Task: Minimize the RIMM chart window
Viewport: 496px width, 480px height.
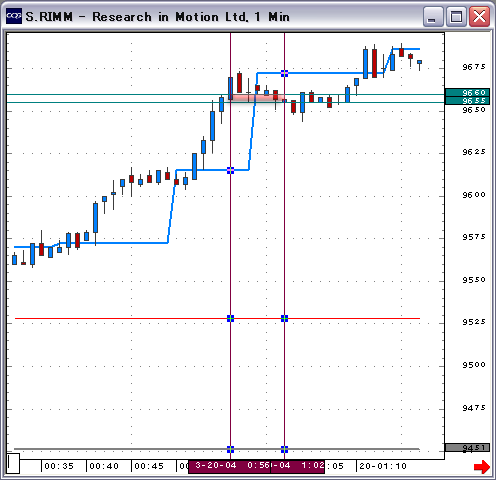Action: [433, 16]
